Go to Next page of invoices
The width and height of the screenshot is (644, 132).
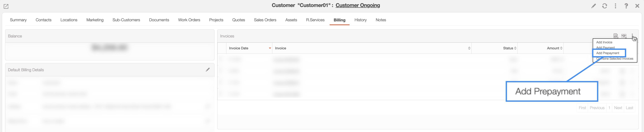pyautogui.click(x=618, y=108)
